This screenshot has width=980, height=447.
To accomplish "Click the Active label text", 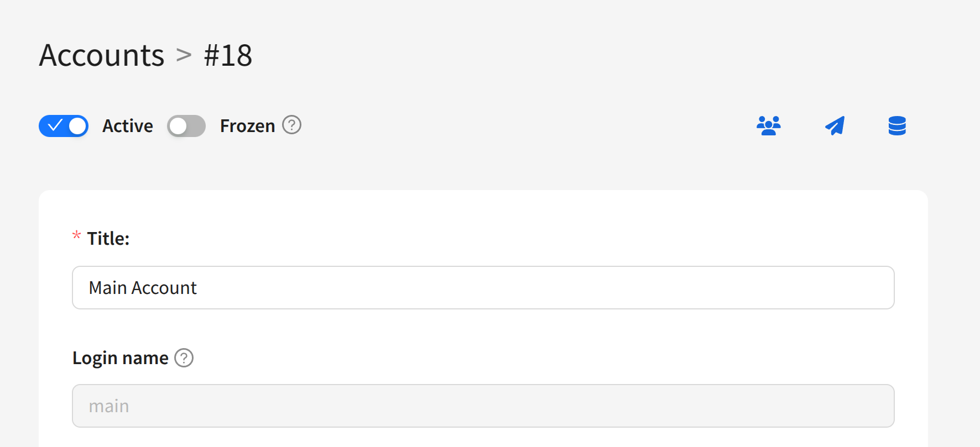I will click(128, 126).
